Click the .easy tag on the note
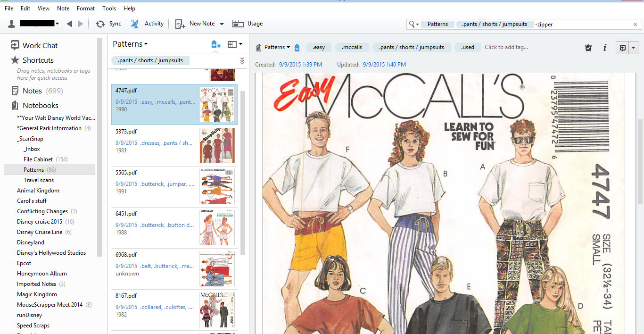 (319, 47)
